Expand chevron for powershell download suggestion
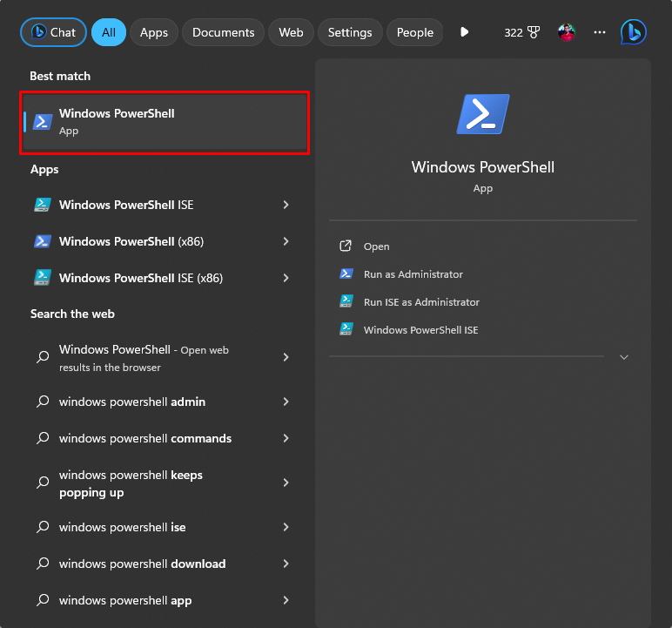 point(286,564)
